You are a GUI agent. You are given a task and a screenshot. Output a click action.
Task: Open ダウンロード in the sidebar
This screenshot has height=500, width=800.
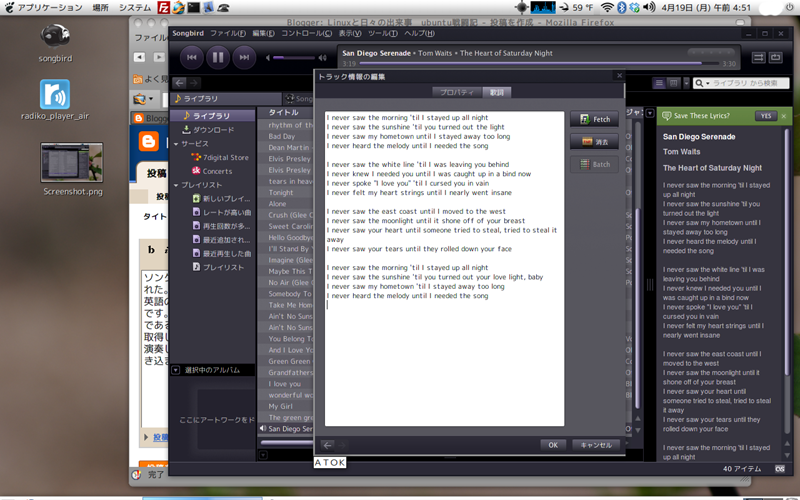click(212, 130)
